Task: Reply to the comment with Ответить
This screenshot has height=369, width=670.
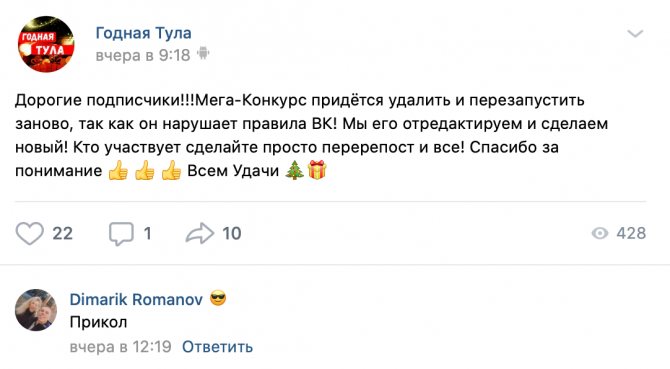Action: coord(217,347)
